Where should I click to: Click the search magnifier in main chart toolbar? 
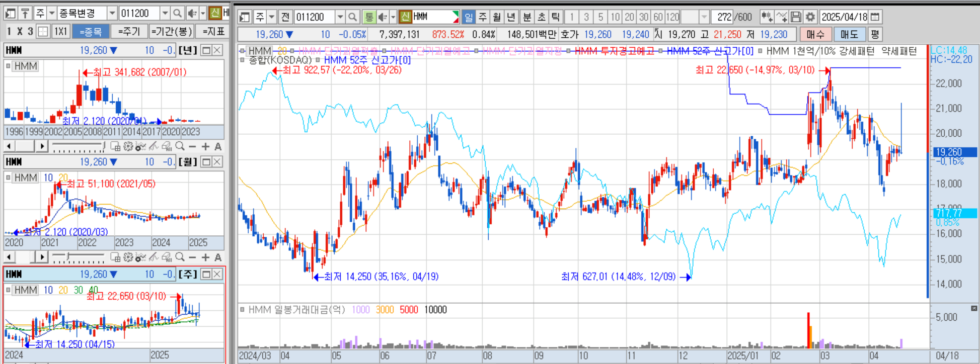[x=352, y=17]
